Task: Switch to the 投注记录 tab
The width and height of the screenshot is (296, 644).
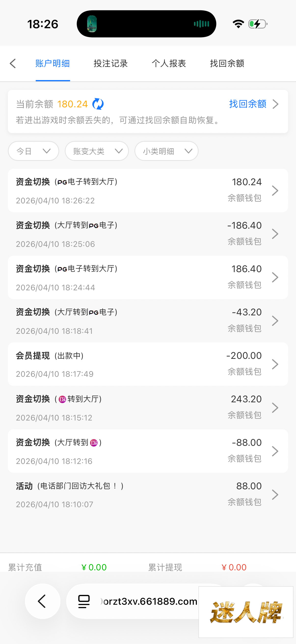Action: point(111,64)
